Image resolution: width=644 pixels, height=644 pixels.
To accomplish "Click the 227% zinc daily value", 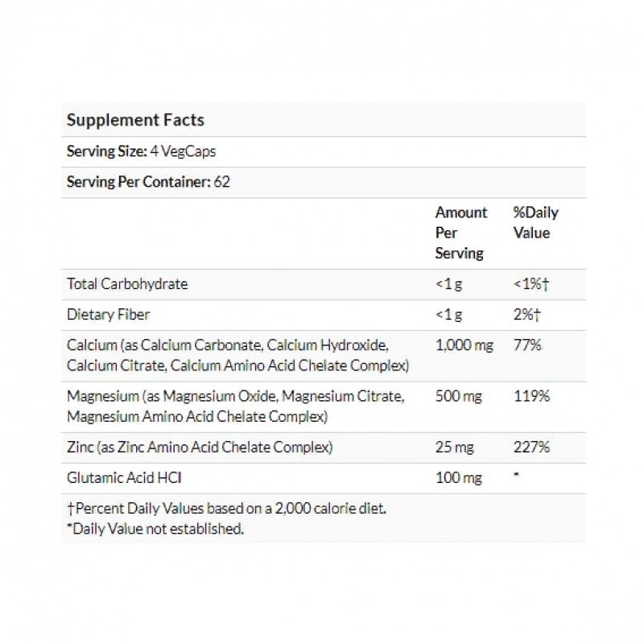I will (531, 446).
